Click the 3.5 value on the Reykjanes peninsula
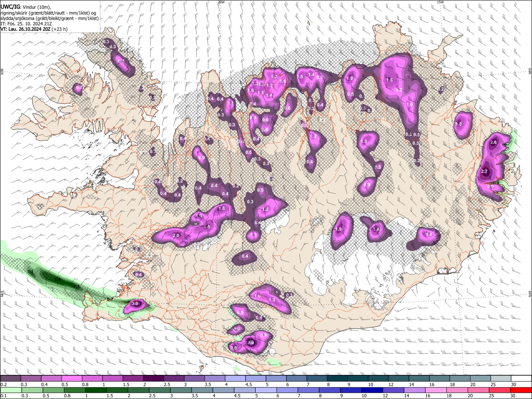 (135, 303)
